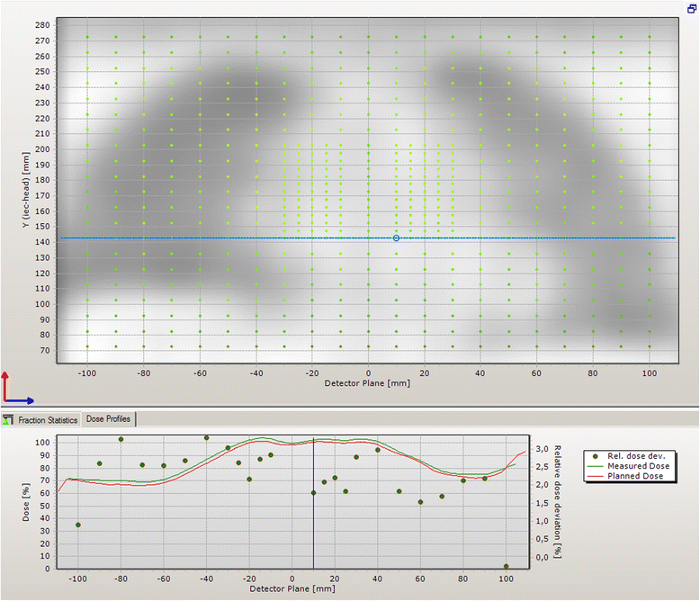Image resolution: width=700 pixels, height=601 pixels.
Task: Click the Fraction Statistics tab icon
Action: (x=8, y=420)
